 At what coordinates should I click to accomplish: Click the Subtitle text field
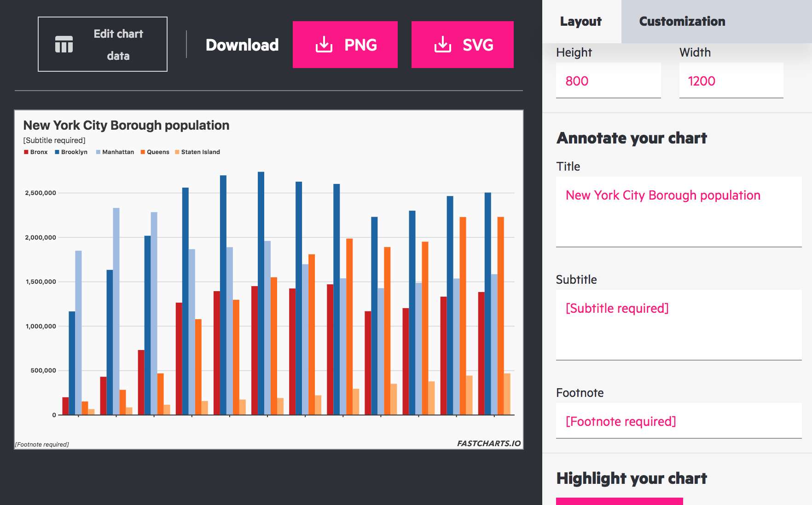pos(679,324)
